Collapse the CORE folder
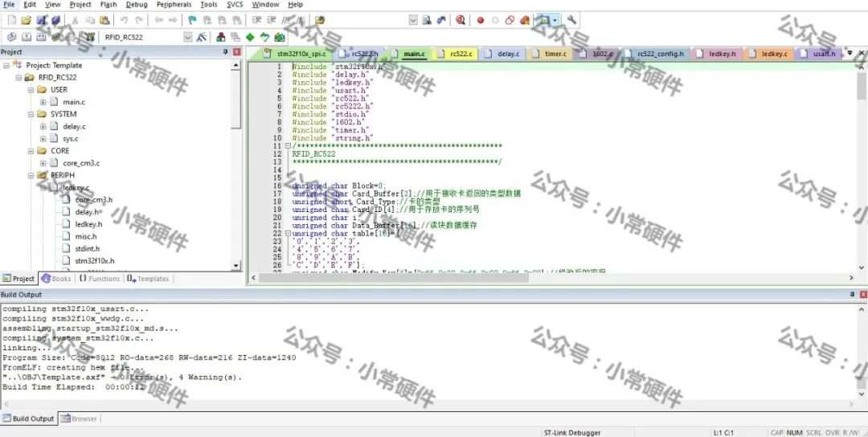This screenshot has width=868, height=437. coord(31,151)
